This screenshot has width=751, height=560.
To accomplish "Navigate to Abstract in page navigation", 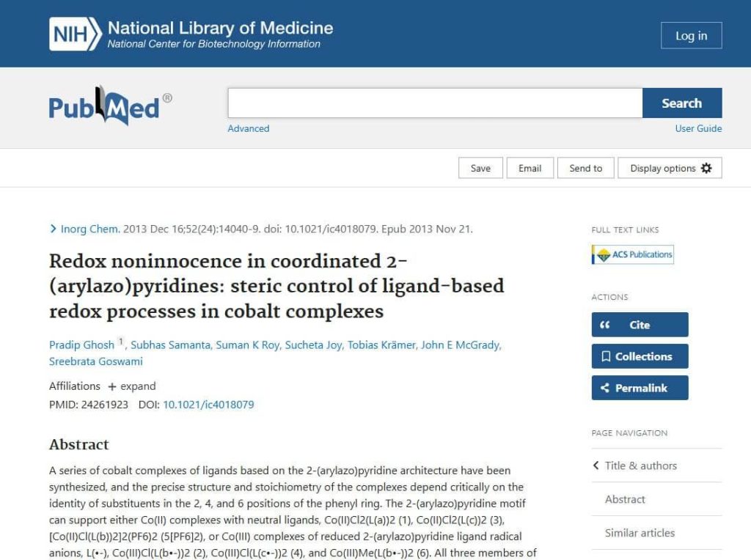I will pyautogui.click(x=625, y=499).
